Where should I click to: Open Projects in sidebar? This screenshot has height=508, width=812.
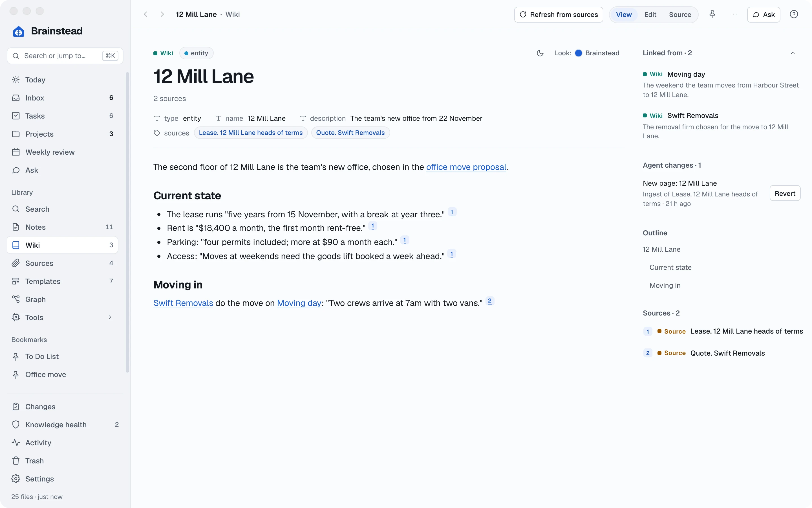tap(62, 134)
